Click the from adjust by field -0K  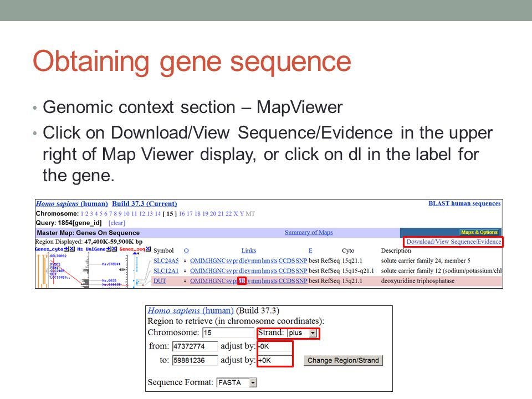coord(275,346)
